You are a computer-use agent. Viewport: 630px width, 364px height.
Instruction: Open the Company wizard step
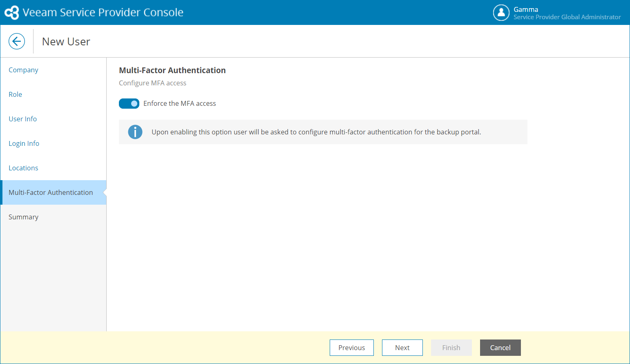click(23, 70)
